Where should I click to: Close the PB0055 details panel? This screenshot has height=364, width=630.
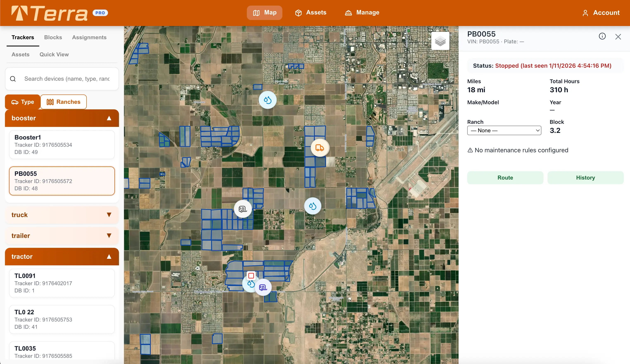(618, 37)
